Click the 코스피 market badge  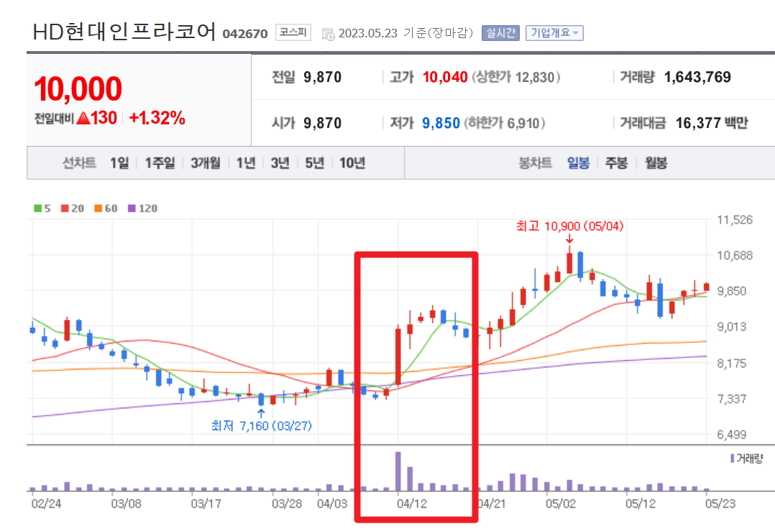[293, 32]
